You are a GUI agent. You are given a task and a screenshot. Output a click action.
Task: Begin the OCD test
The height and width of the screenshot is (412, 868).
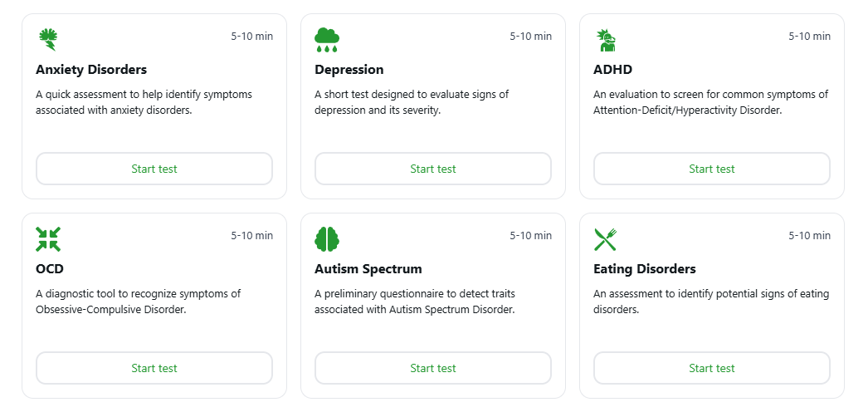154,368
